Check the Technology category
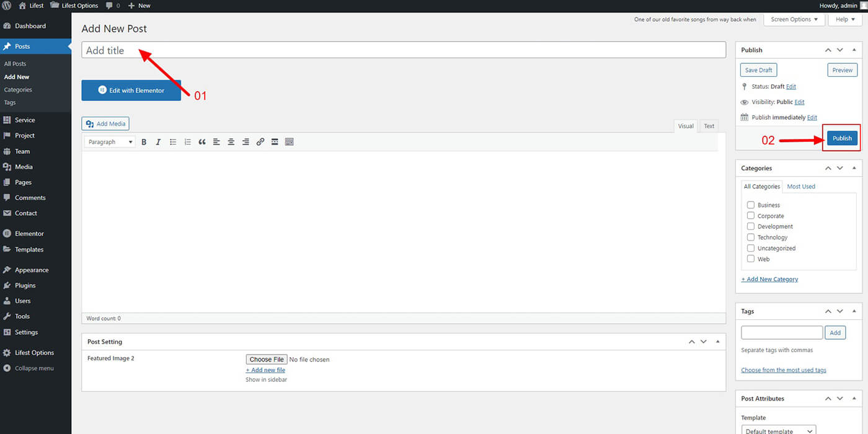868x434 pixels. [751, 237]
